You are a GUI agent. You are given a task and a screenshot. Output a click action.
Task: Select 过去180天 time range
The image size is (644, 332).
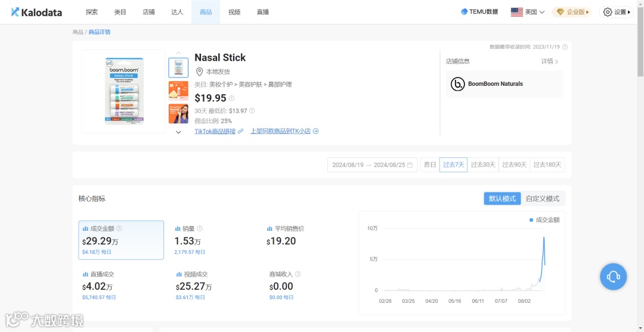point(547,165)
